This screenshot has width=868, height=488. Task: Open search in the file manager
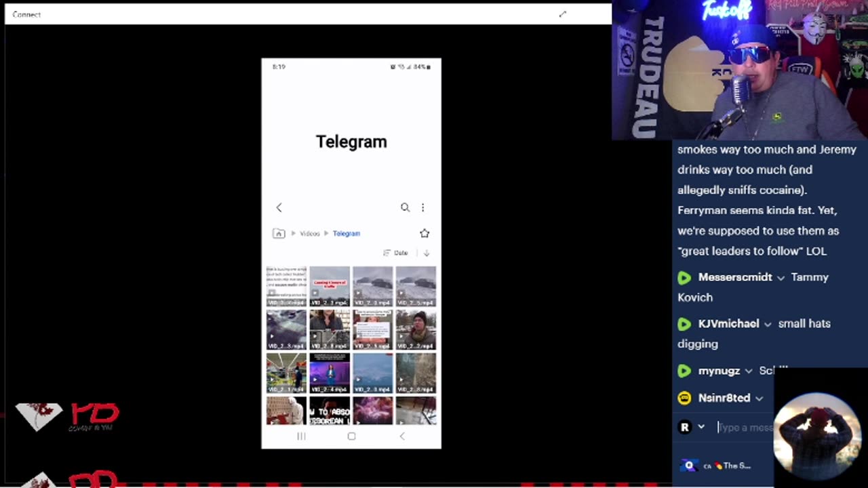tap(405, 207)
